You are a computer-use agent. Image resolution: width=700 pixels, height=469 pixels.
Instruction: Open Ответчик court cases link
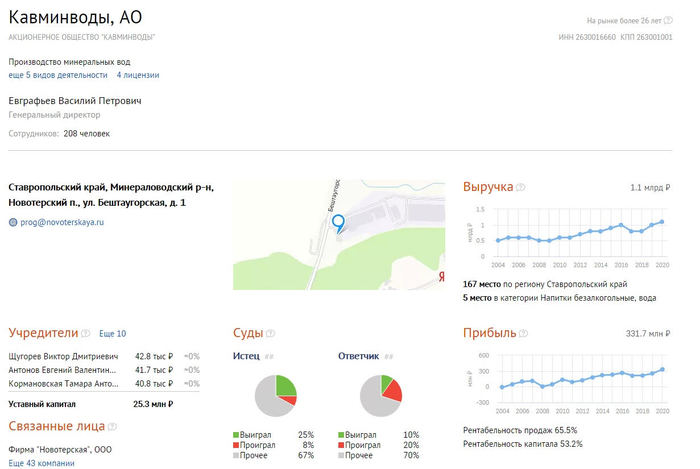358,356
